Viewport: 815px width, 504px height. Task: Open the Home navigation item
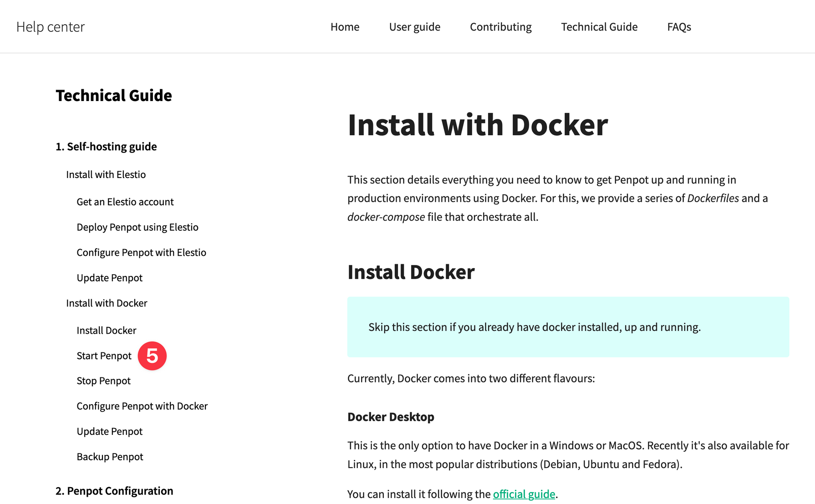click(345, 27)
